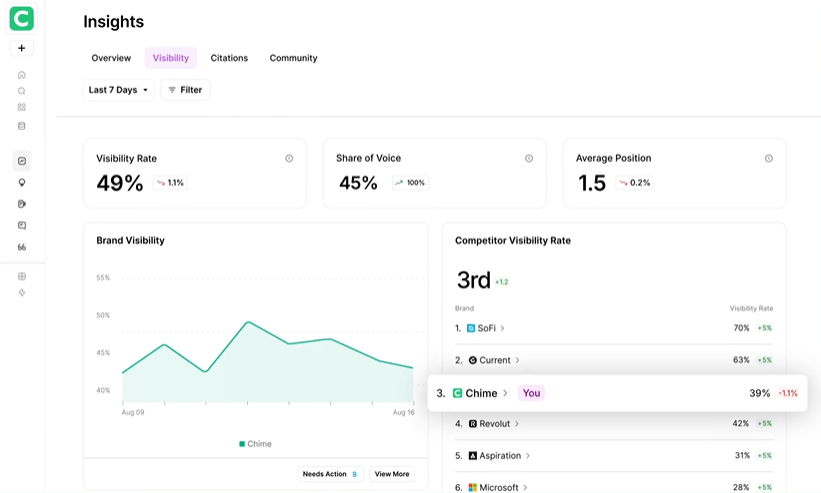Image resolution: width=821 pixels, height=493 pixels.
Task: Click the 3rd rank heading
Action: pos(473,280)
